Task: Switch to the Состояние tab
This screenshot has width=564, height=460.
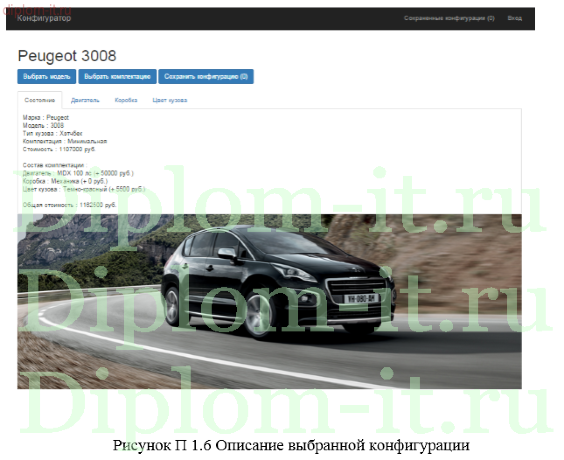Action: coord(40,100)
